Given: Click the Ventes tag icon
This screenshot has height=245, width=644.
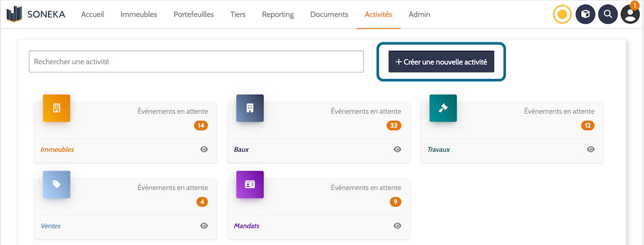Looking at the screenshot, I should pyautogui.click(x=56, y=185).
